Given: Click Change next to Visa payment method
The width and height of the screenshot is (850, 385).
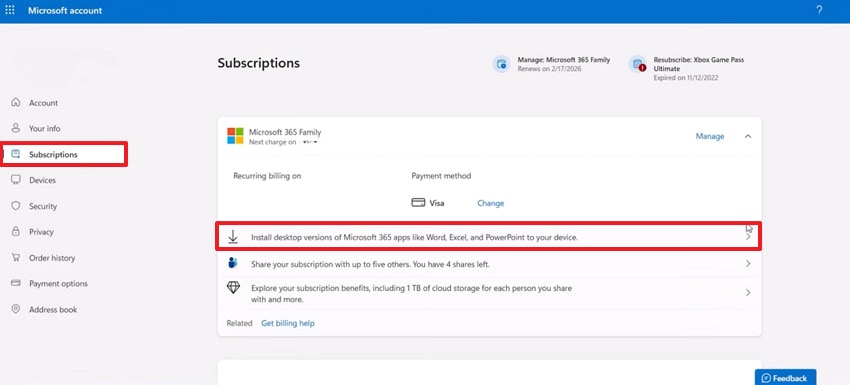Looking at the screenshot, I should coord(491,203).
